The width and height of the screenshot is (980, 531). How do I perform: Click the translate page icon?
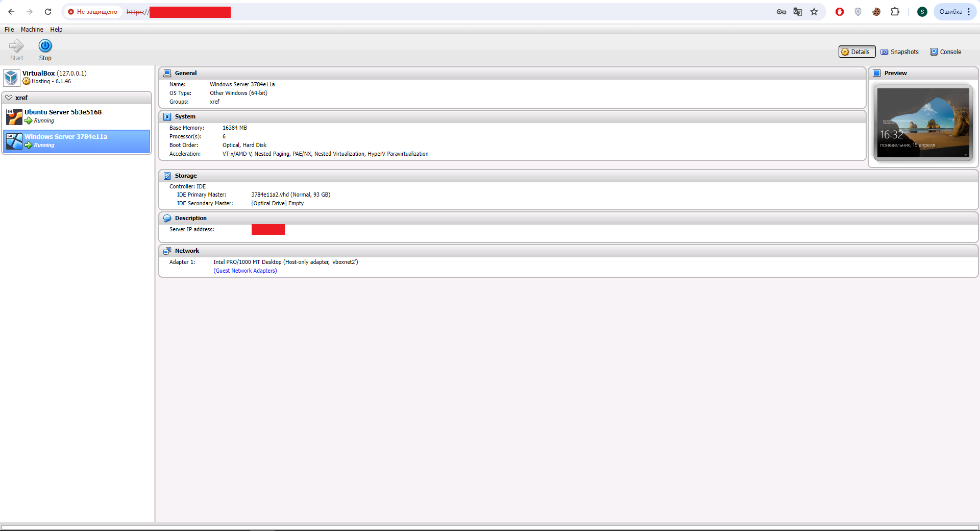point(798,12)
